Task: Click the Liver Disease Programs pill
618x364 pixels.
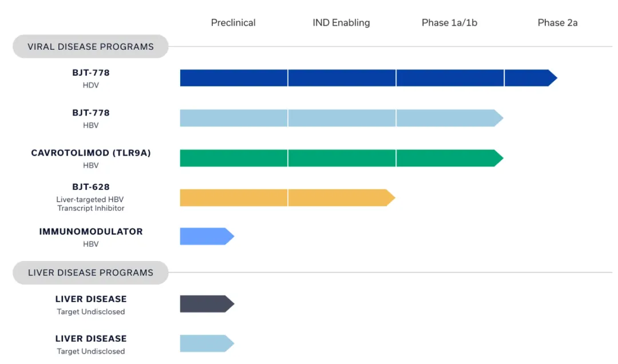Action: (x=90, y=273)
